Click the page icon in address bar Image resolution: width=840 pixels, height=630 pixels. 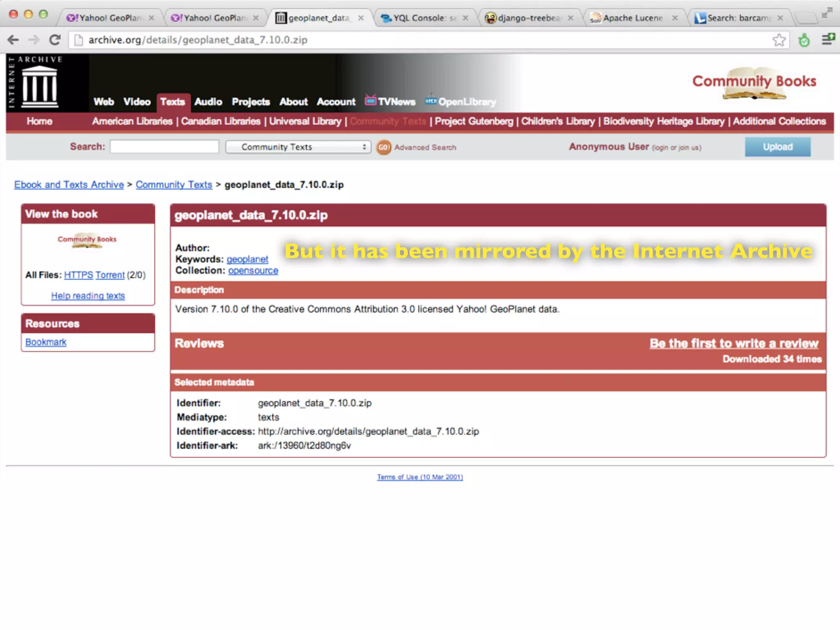pos(78,40)
